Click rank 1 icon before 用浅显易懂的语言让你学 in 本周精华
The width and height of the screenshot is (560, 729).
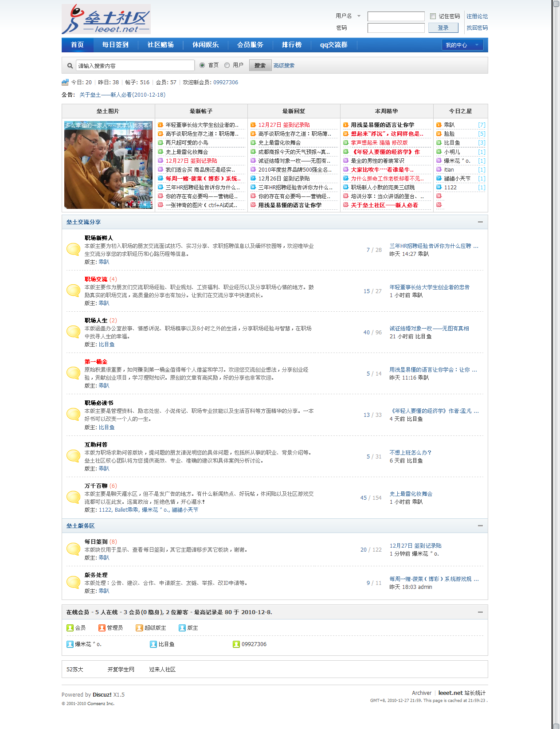click(x=346, y=125)
